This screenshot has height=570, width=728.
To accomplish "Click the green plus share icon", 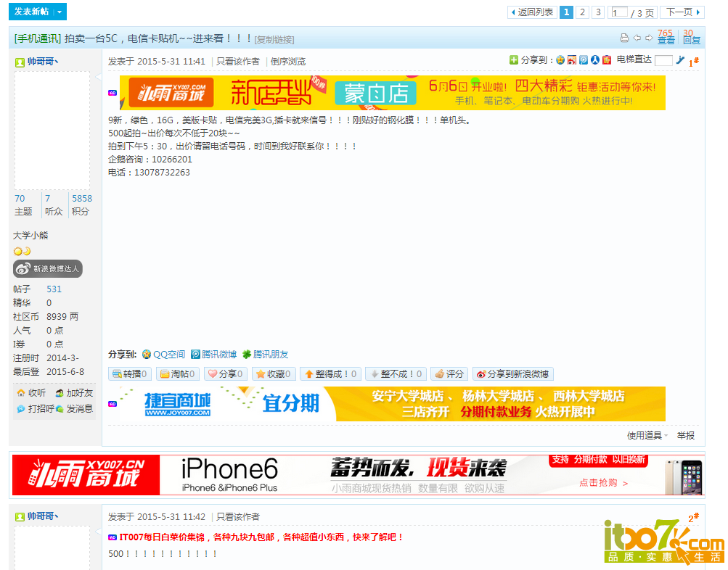I will coord(513,60).
